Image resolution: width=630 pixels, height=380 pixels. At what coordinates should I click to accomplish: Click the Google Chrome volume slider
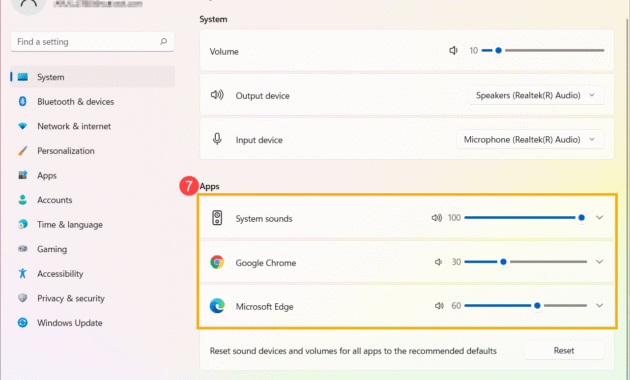pyautogui.click(x=526, y=262)
